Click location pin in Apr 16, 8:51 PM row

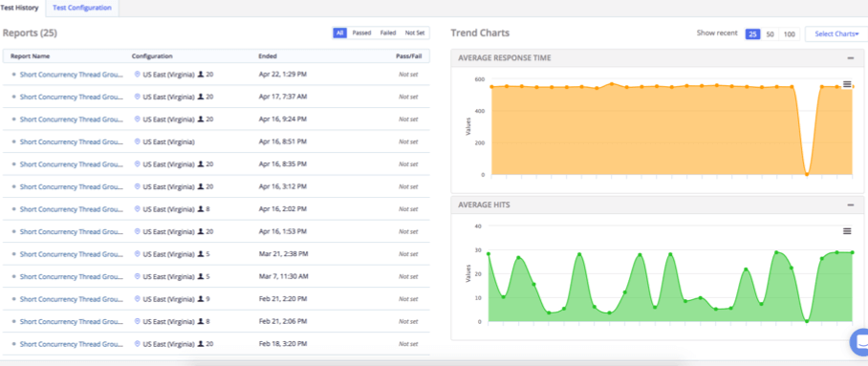pos(138,141)
